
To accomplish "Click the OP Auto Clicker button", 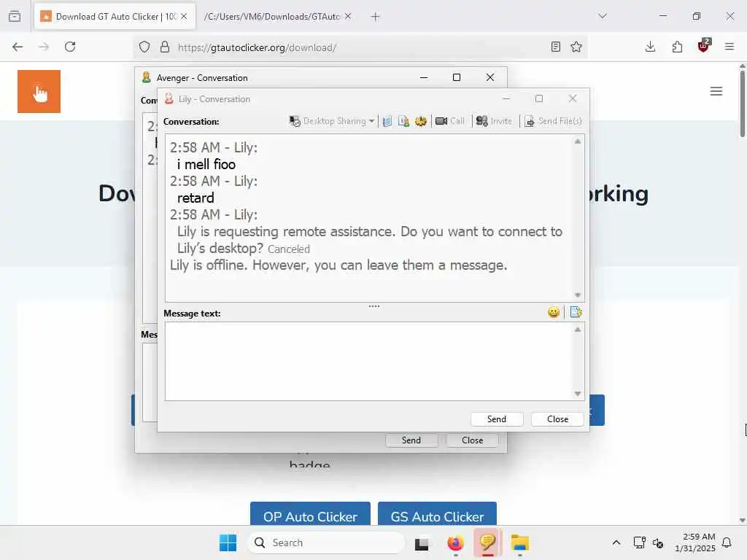I will [x=310, y=514].
